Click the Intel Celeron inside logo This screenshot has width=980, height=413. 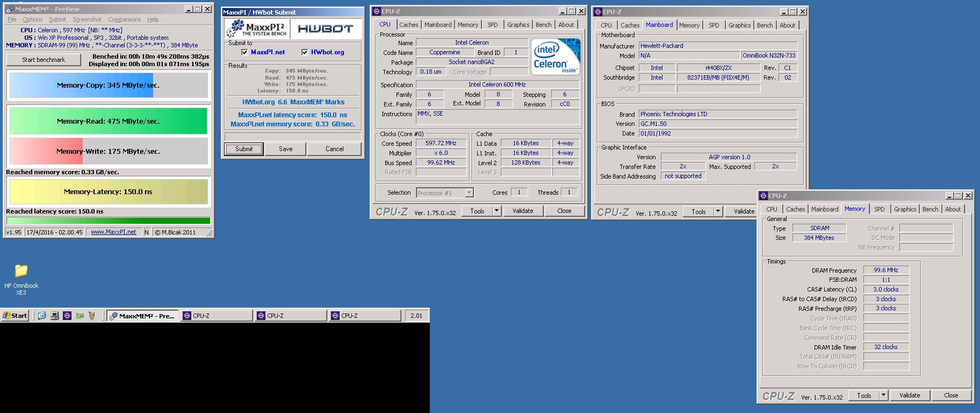tap(556, 56)
